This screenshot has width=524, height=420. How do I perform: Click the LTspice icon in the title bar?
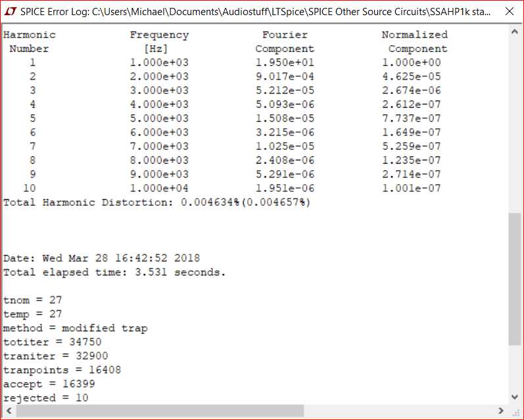(x=11, y=11)
